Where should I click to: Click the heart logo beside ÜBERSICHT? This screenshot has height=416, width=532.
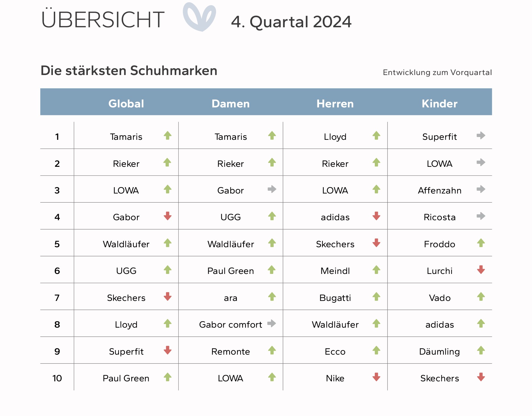pyautogui.click(x=199, y=17)
